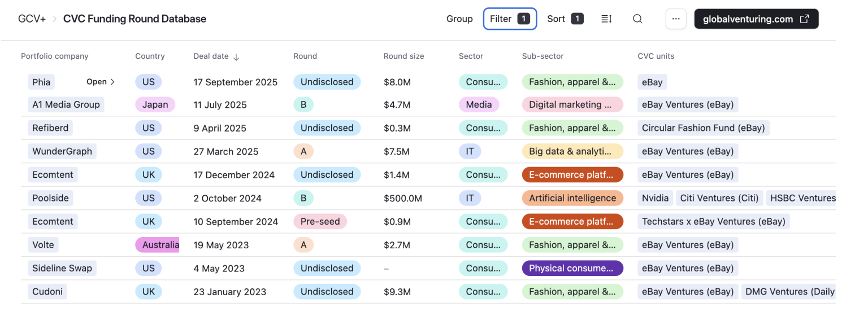Click the GCV+ breadcrumb
The image size is (868, 316).
pyautogui.click(x=32, y=19)
